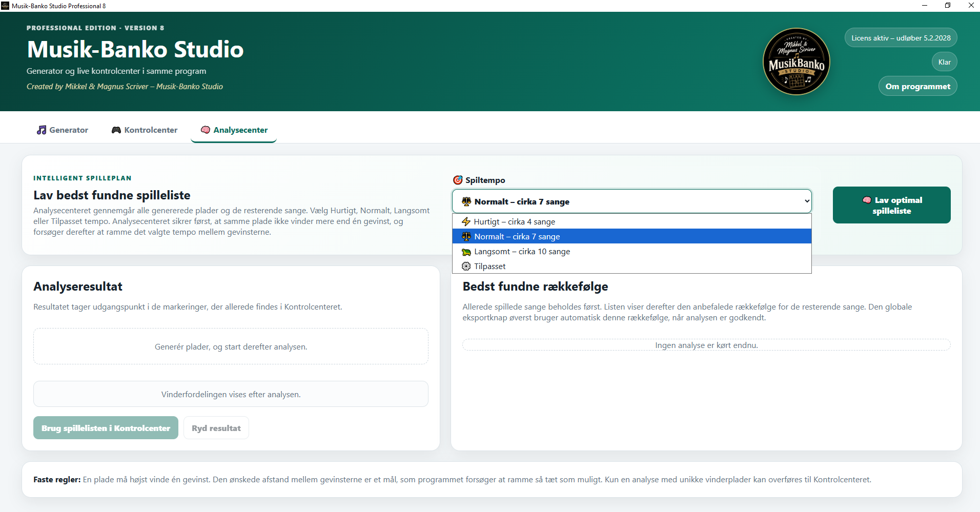This screenshot has width=980, height=512.
Task: Click the app icon in the title bar
Action: point(5,6)
